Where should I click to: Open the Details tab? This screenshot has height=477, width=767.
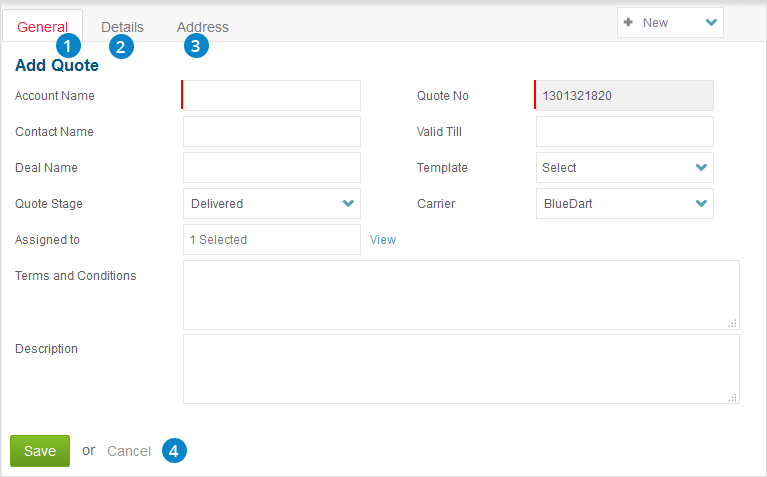[x=122, y=27]
